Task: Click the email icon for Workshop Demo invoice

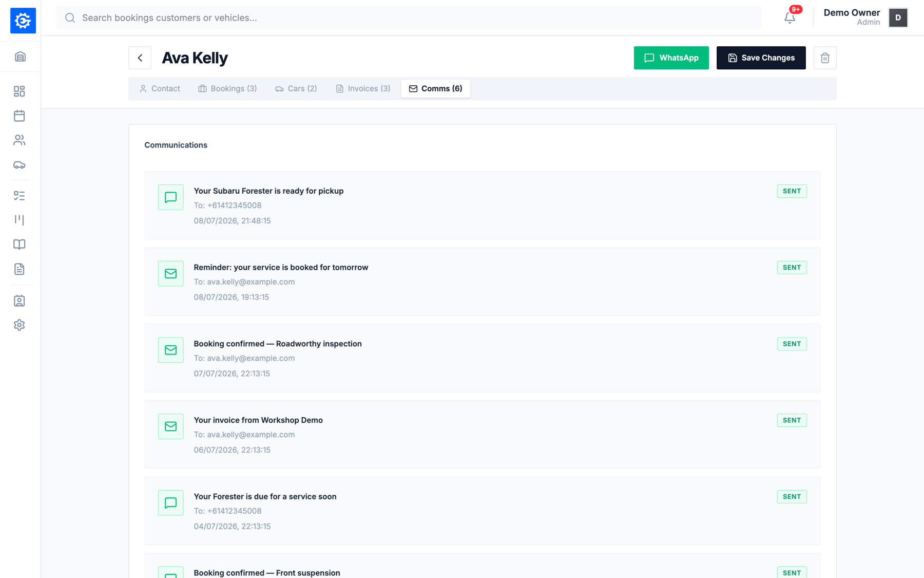Action: click(x=170, y=426)
